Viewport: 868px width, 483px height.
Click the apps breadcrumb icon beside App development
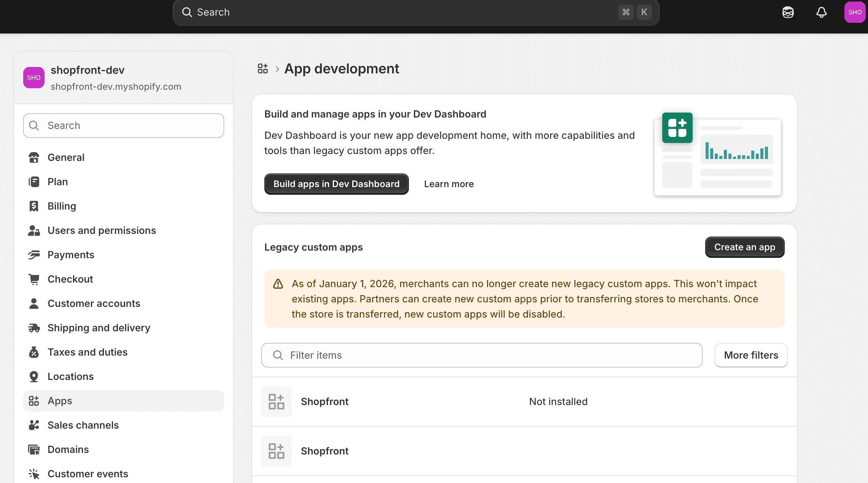tap(263, 69)
